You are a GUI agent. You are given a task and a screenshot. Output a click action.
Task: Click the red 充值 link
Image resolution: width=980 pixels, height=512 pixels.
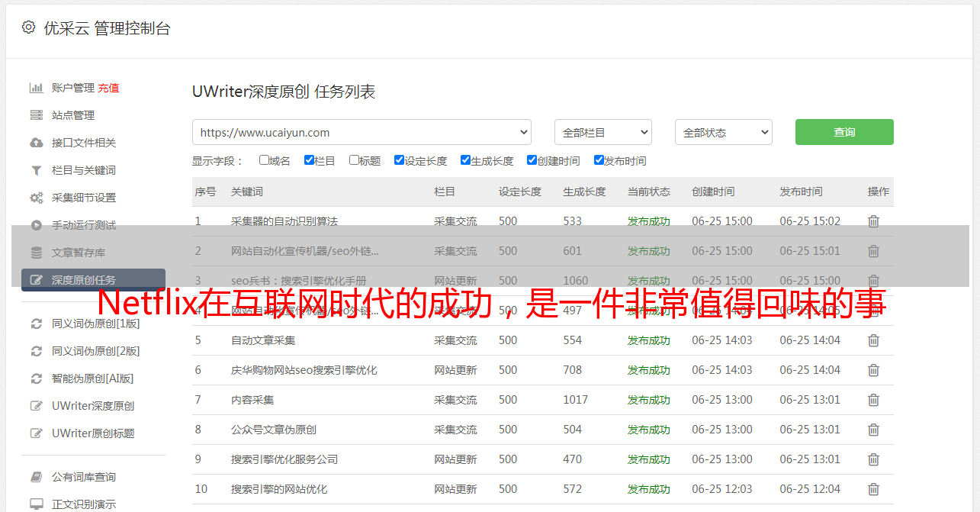tap(108, 88)
